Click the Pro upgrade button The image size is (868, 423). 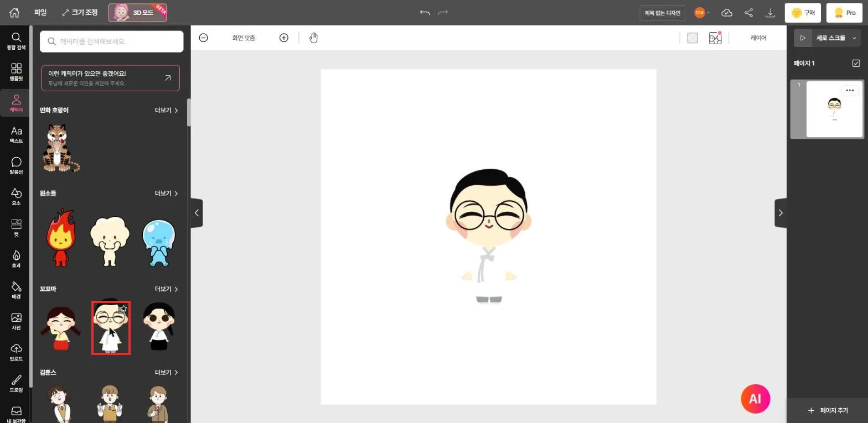point(844,12)
